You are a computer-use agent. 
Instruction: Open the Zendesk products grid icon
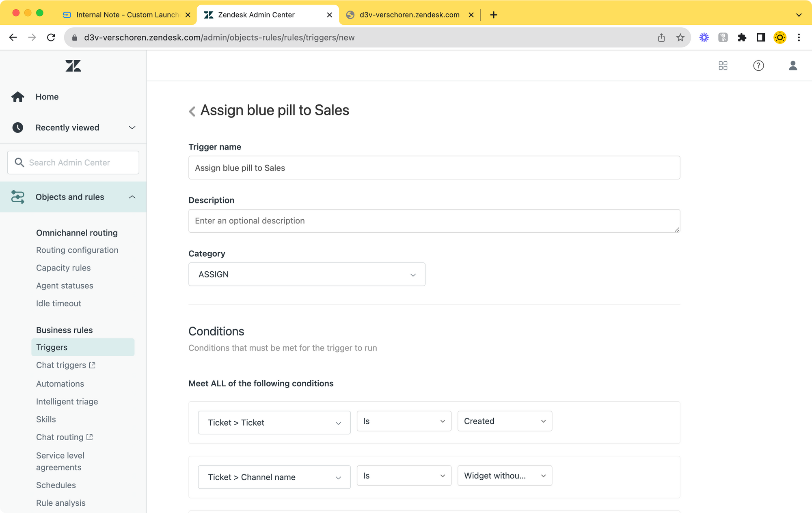pyautogui.click(x=723, y=66)
